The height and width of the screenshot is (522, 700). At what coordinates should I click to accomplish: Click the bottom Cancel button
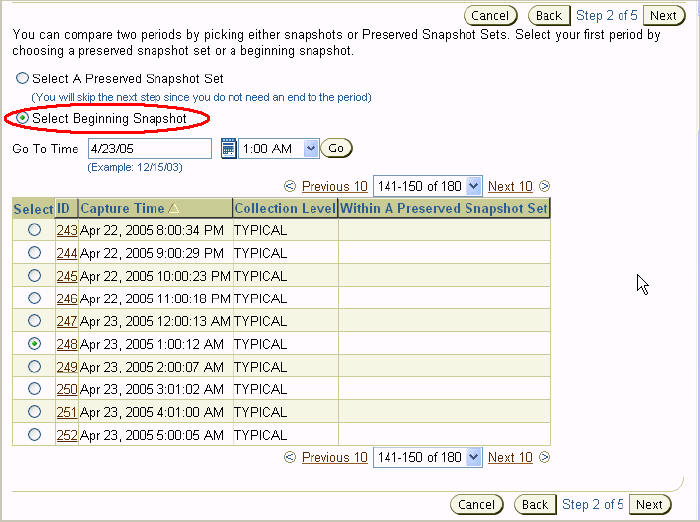[x=476, y=505]
